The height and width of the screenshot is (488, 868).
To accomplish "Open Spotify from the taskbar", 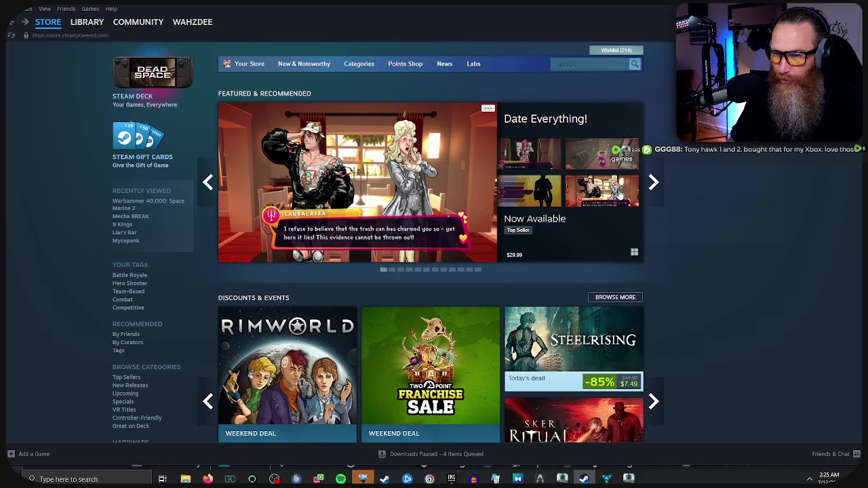I will (x=340, y=479).
